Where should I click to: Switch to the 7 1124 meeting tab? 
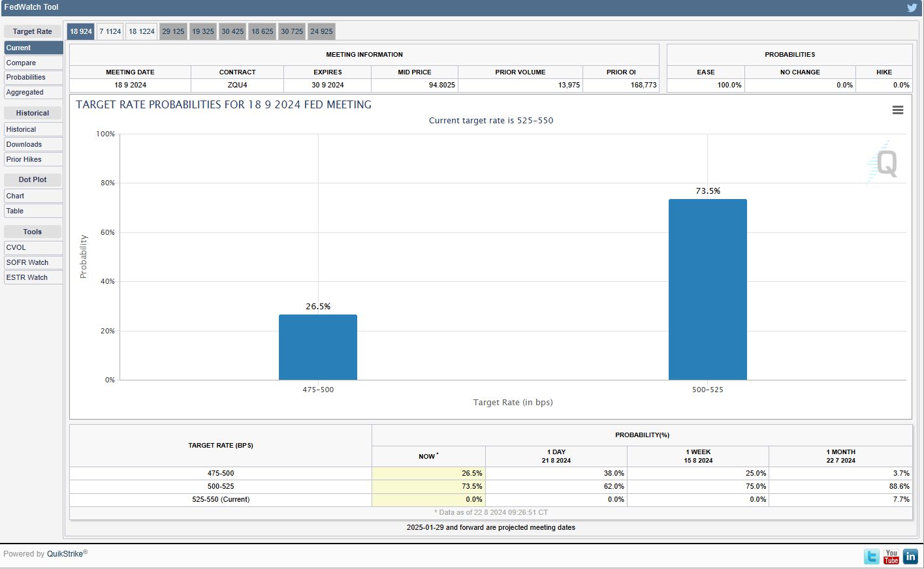tap(110, 31)
